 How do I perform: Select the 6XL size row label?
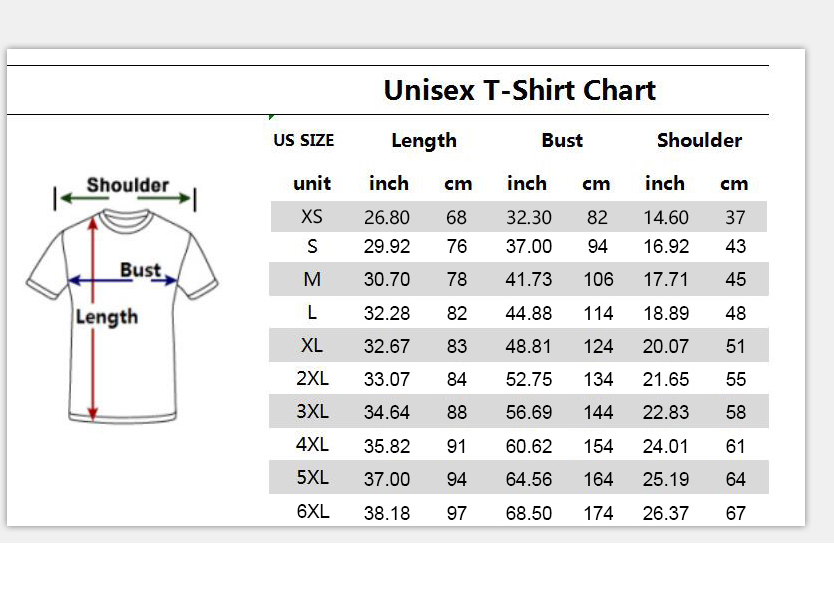312,511
